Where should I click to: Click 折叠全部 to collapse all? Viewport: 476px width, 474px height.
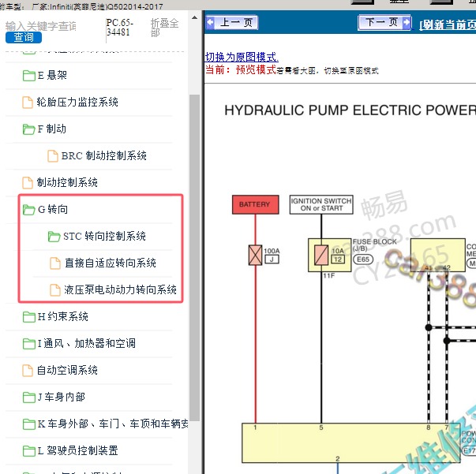164,28
